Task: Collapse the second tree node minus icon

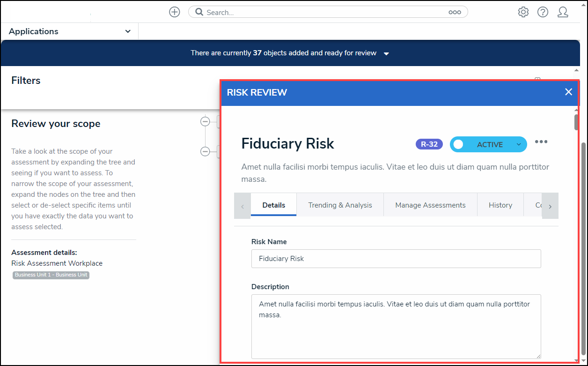Action: pos(205,151)
